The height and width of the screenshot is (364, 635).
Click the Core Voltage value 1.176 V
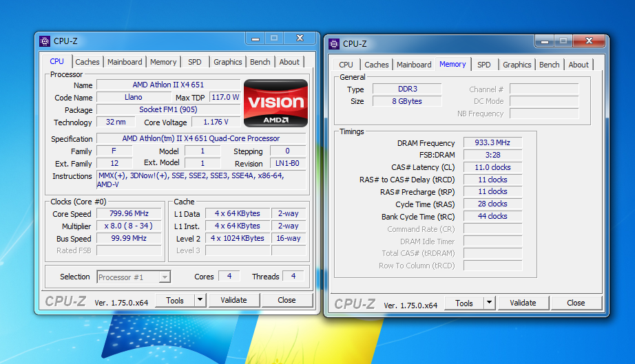click(x=216, y=122)
